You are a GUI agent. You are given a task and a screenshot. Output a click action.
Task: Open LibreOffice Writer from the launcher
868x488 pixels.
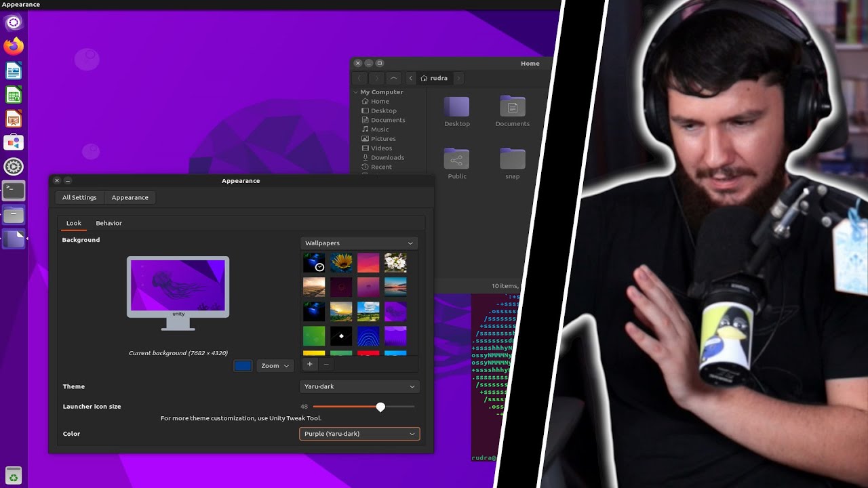[x=14, y=70]
